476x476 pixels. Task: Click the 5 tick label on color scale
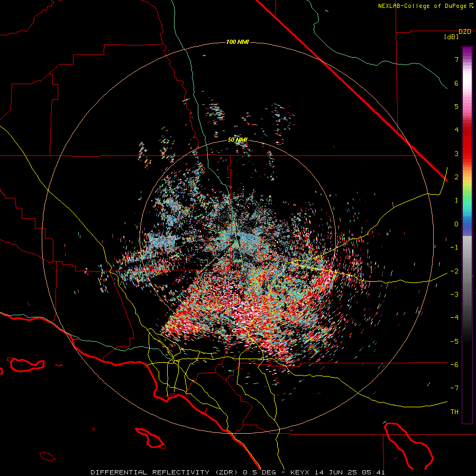tap(456, 106)
